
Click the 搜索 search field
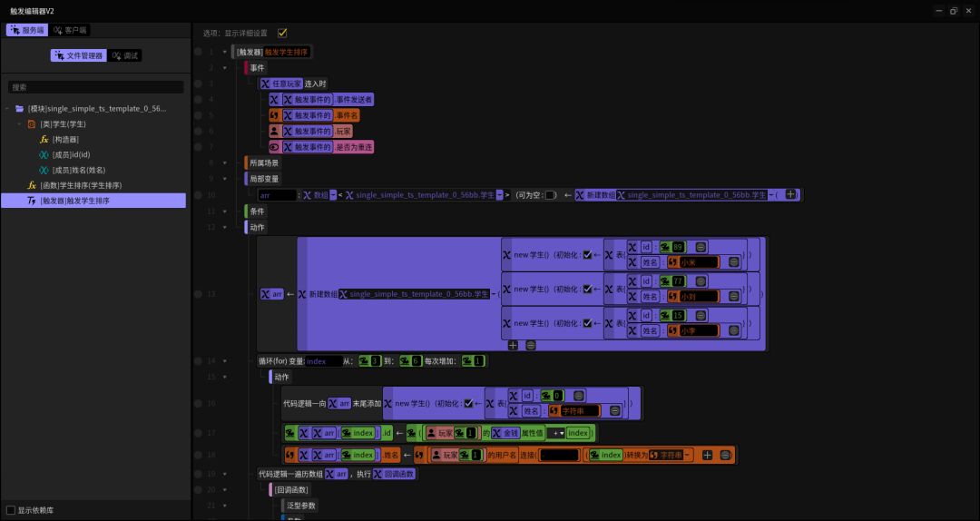pyautogui.click(x=95, y=87)
